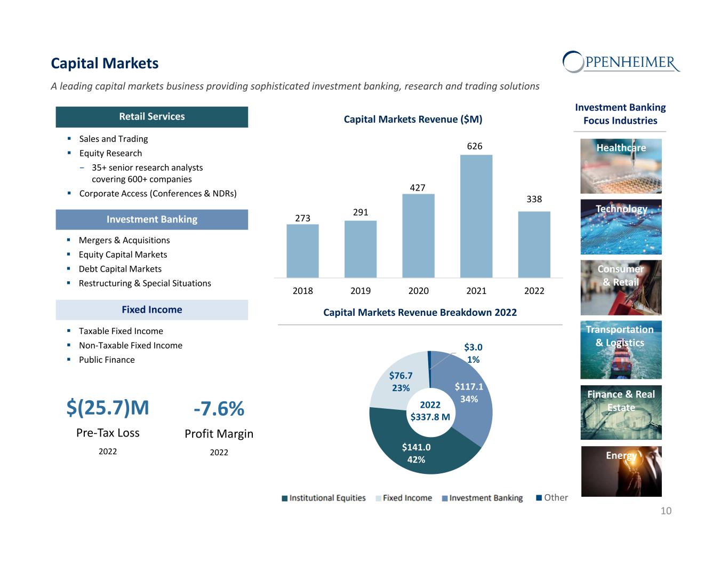This screenshot has width=728, height=563.
Task: Click the page number 10
Action: [666, 511]
